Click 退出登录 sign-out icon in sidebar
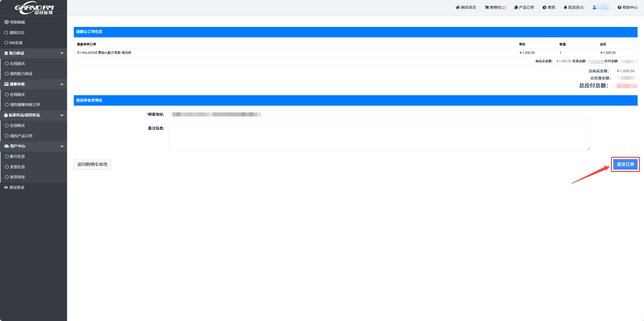The width and height of the screenshot is (644, 321). (x=6, y=187)
